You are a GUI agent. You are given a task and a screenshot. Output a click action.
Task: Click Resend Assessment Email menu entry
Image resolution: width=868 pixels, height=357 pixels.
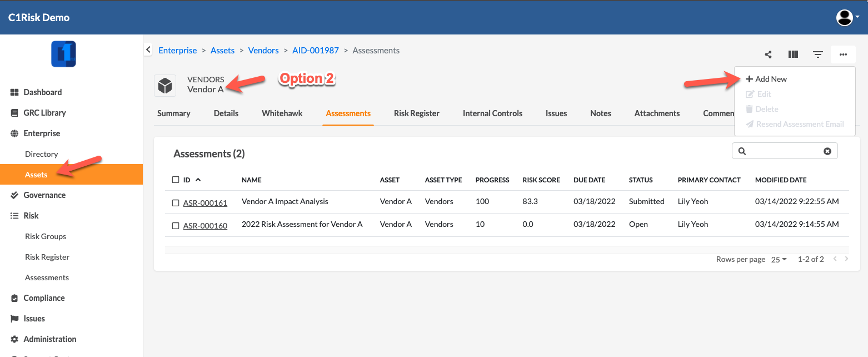(x=795, y=124)
